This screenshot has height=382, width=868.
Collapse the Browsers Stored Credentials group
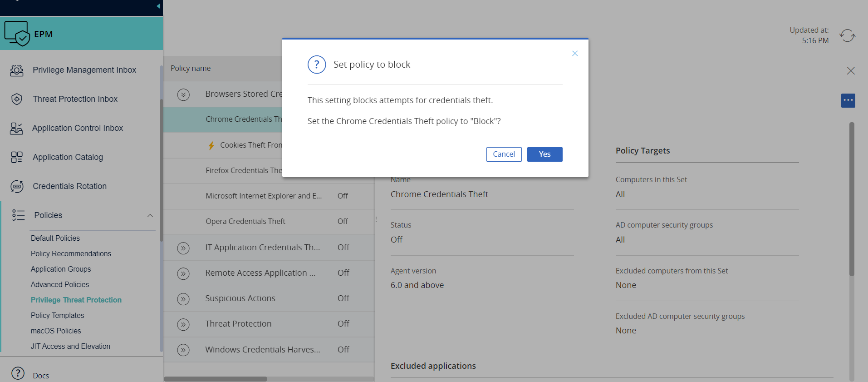(183, 94)
